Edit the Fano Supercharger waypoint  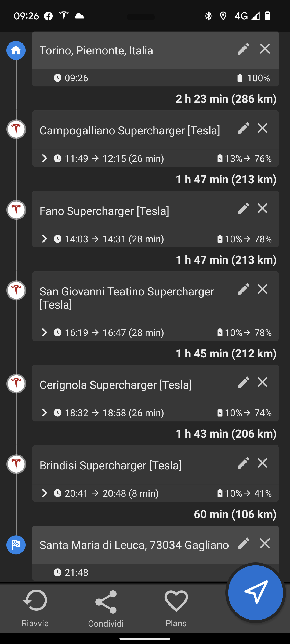point(243,208)
